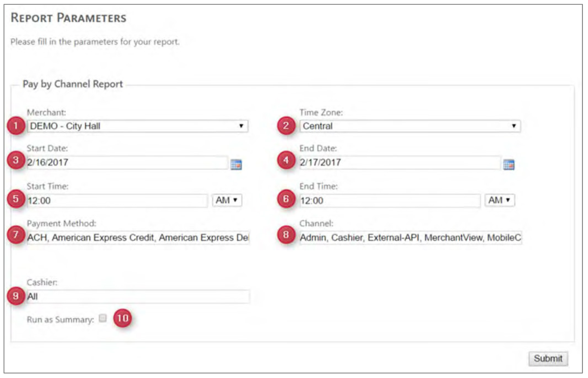This screenshot has width=588, height=378.
Task: Expand the Time Zone dropdown set to Central
Action: click(410, 126)
